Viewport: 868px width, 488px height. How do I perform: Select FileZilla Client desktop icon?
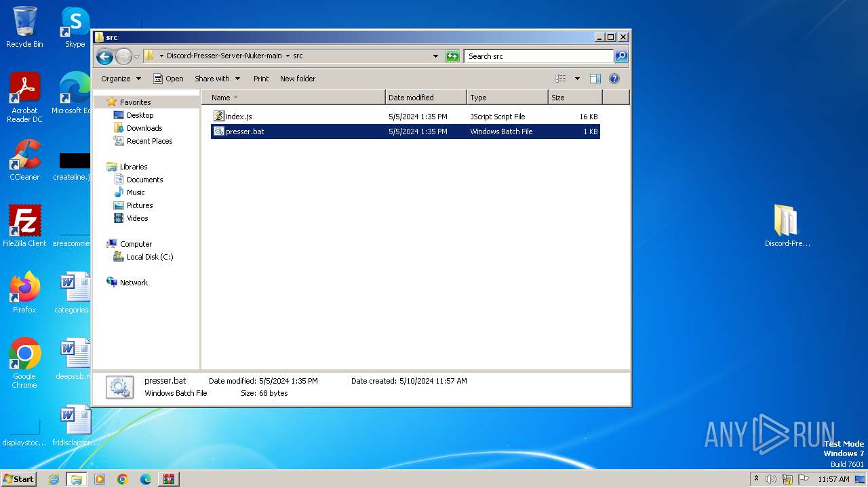point(24,226)
